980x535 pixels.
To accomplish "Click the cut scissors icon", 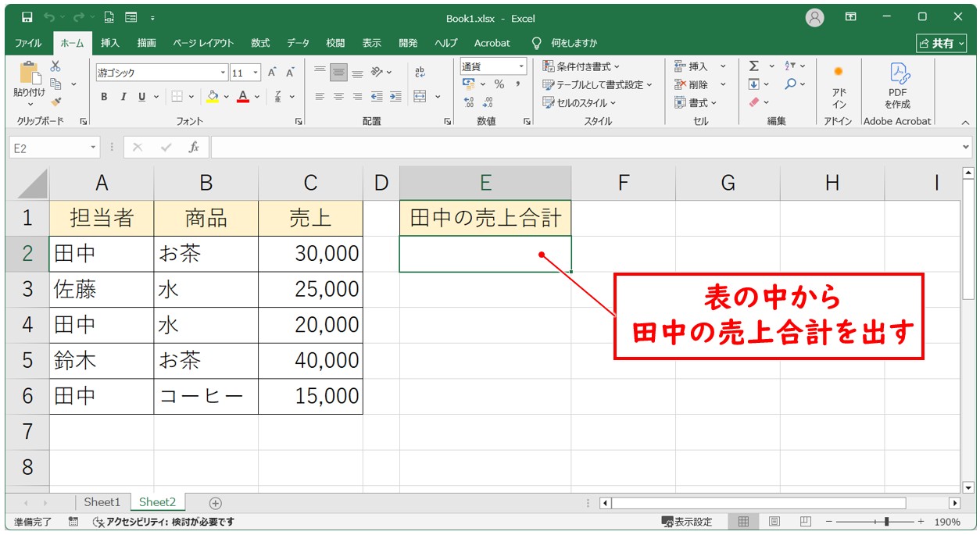I will pyautogui.click(x=55, y=66).
